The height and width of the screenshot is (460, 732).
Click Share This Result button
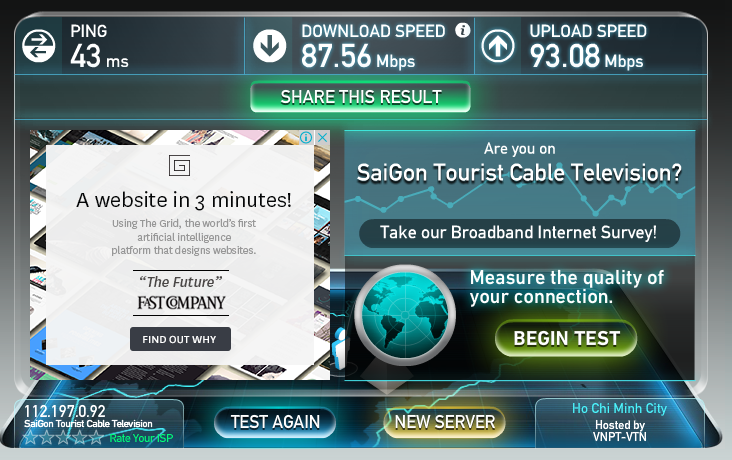click(360, 97)
